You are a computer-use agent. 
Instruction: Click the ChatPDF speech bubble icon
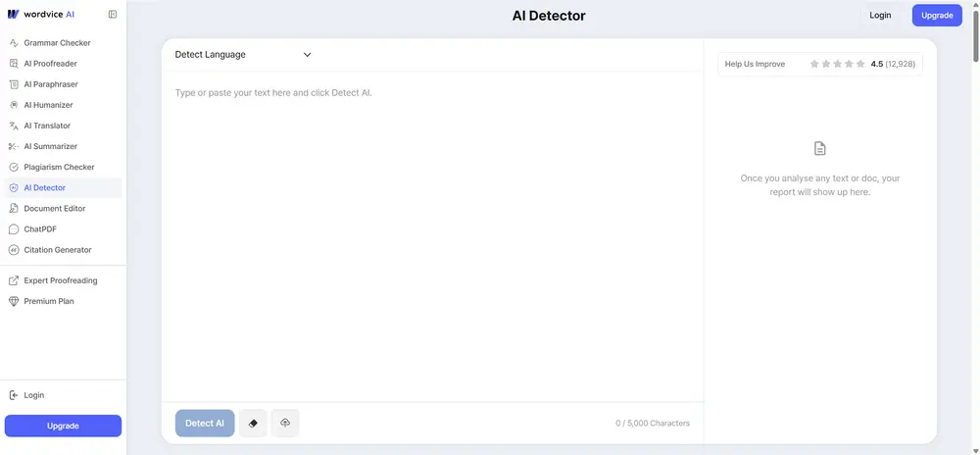click(x=14, y=229)
